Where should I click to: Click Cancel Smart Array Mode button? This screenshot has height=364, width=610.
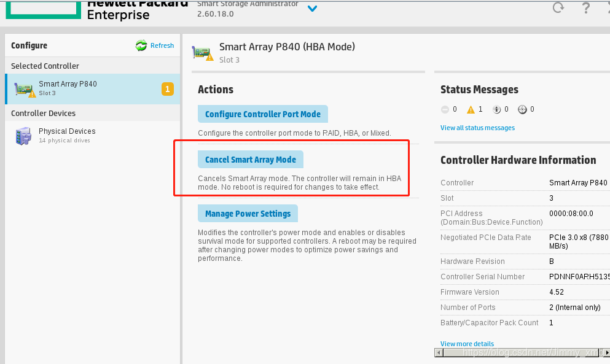pyautogui.click(x=251, y=160)
